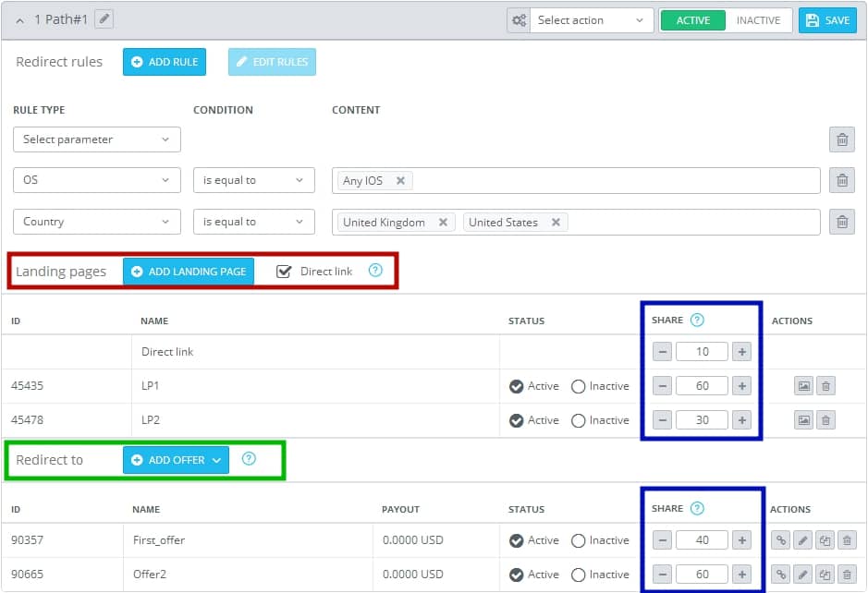Screen dimensions: 868x593
Task: Delete the Country rule using its trash icon
Action: 842,222
